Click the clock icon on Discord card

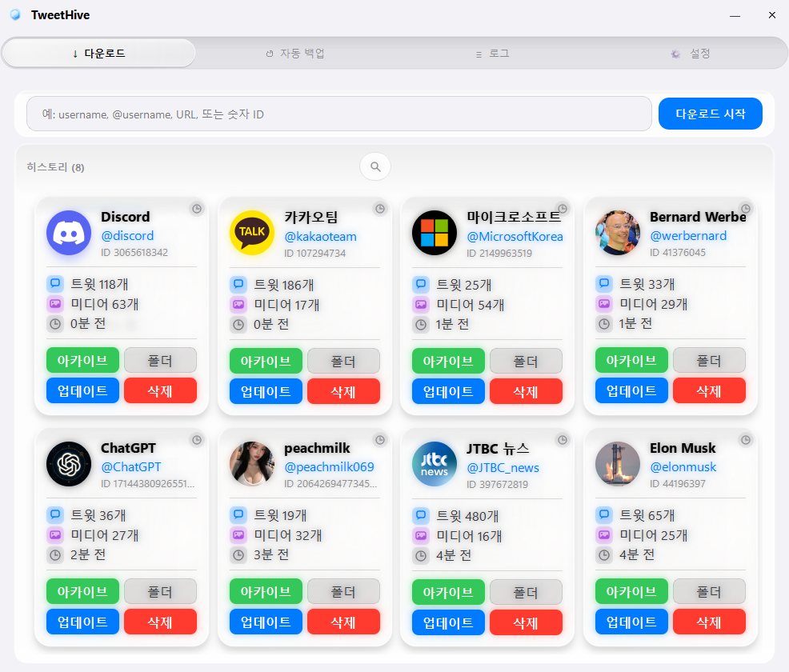197,208
